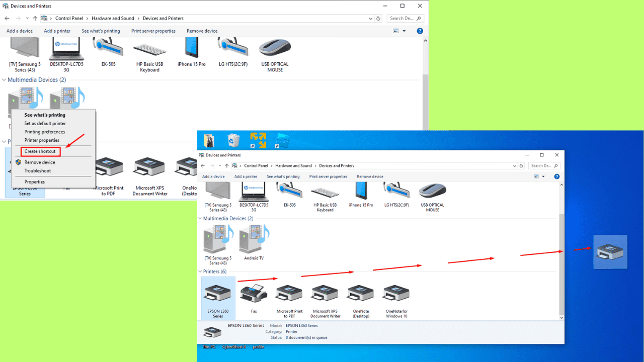Click Hardware and Sound breadcrumb in the lower-right window
The width and height of the screenshot is (644, 362).
pyautogui.click(x=293, y=165)
